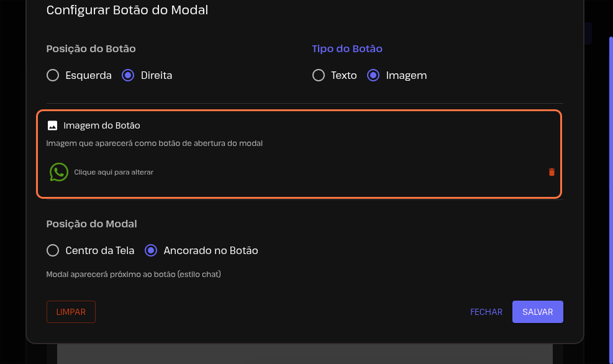Set modal position to Ancorado no Botão
Viewport: 613px width, 364px height.
(x=151, y=250)
